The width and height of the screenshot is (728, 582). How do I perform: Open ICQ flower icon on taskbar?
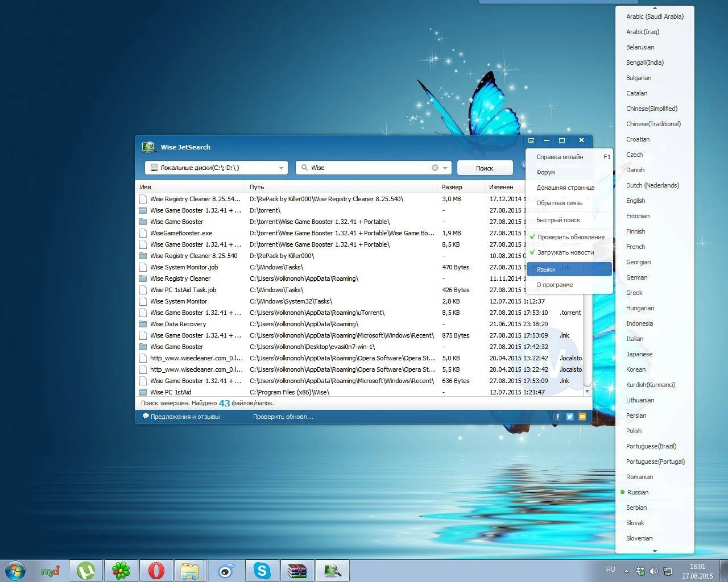121,571
